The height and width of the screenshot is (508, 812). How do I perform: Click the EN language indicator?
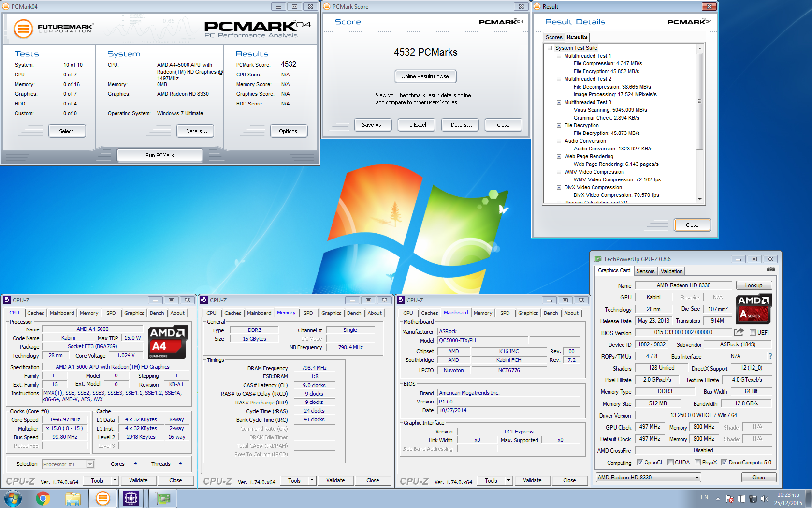pyautogui.click(x=704, y=497)
